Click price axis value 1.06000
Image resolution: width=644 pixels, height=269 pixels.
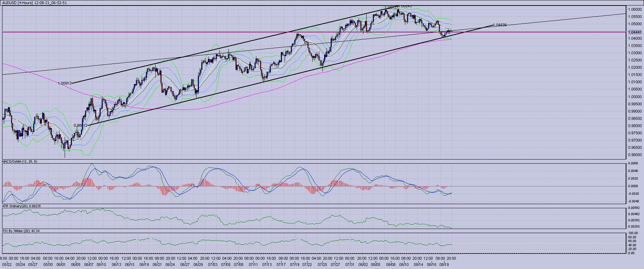[635, 9]
